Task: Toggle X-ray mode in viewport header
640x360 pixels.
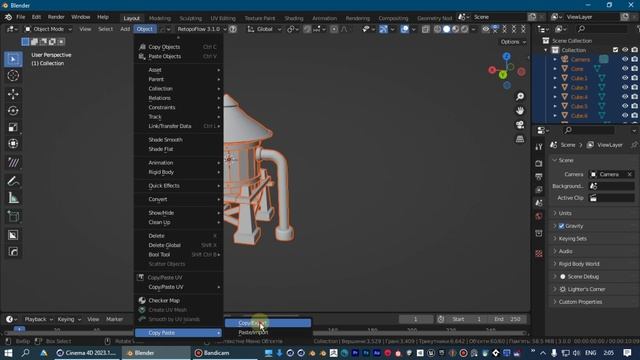Action: point(425,29)
